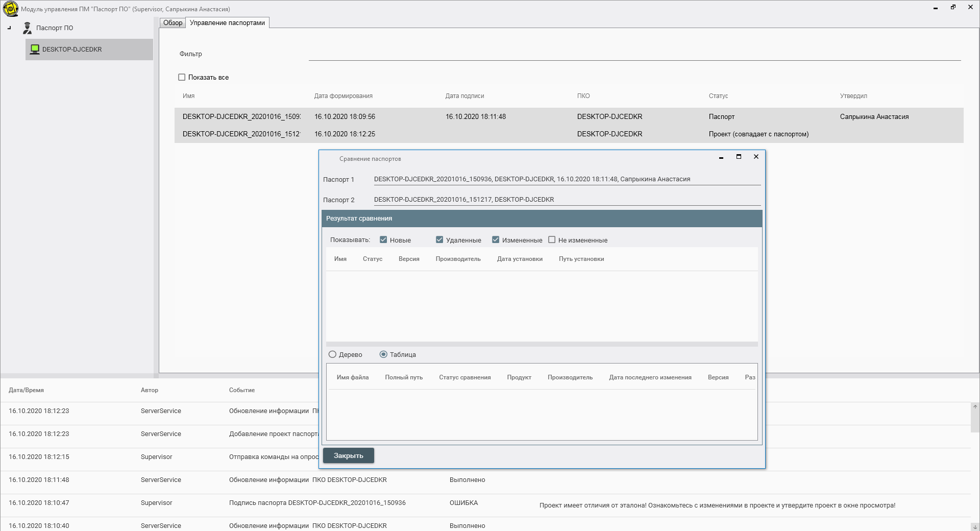980x531 pixels.
Task: Switch to the Обзор tab
Action: pos(173,23)
